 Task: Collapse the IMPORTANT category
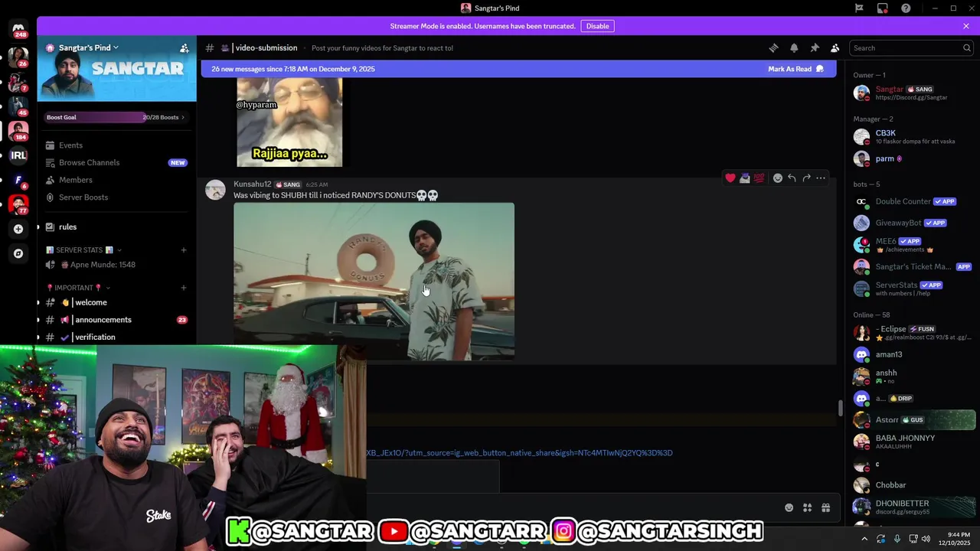click(x=78, y=288)
